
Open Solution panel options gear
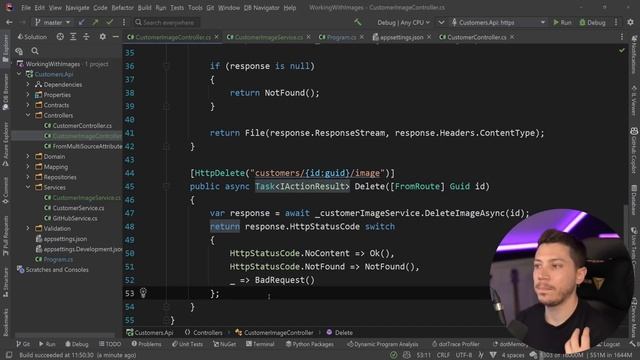click(102, 37)
